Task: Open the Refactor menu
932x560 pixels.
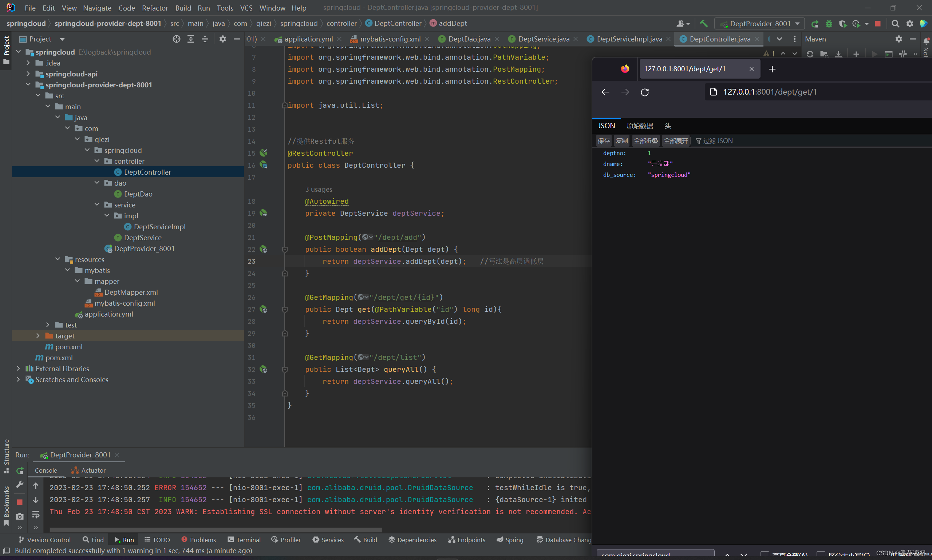Action: coord(155,8)
